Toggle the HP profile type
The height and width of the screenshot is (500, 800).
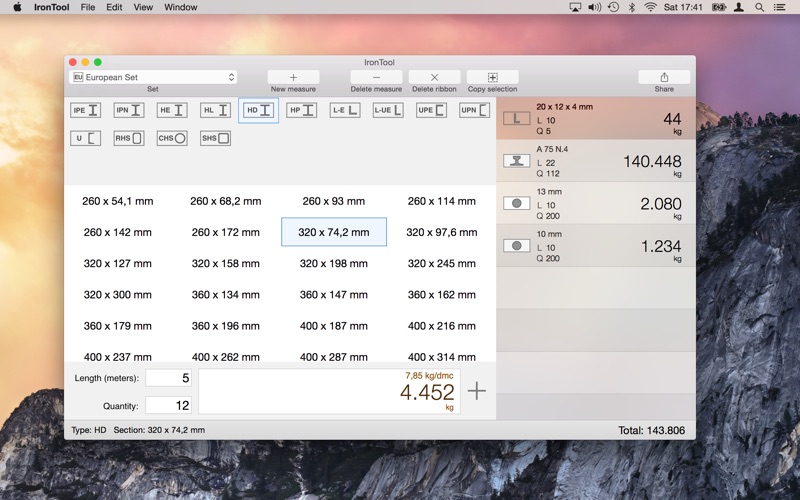pyautogui.click(x=301, y=111)
